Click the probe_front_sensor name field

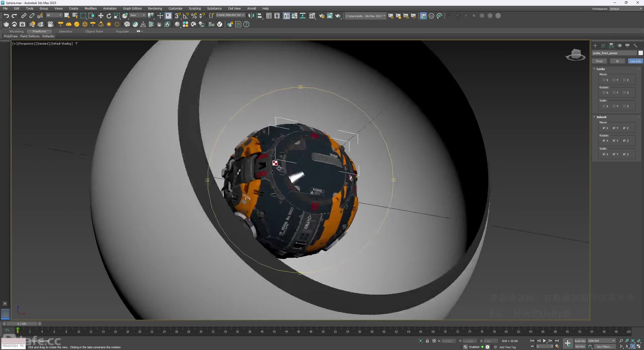pos(614,53)
